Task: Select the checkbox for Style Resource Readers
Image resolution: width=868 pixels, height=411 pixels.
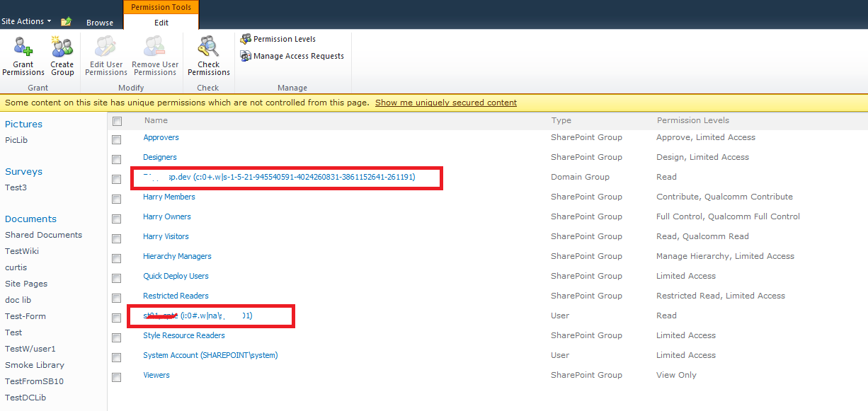Action: pyautogui.click(x=116, y=337)
